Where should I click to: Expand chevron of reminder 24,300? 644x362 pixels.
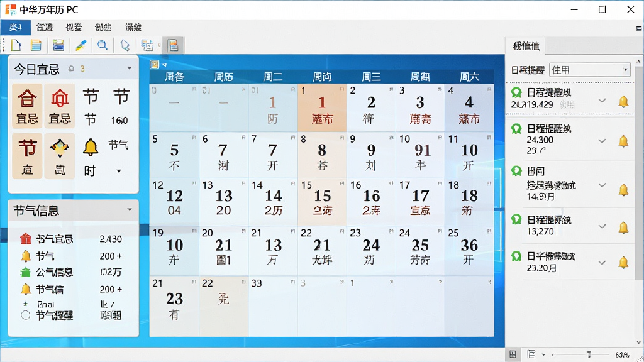coord(602,141)
